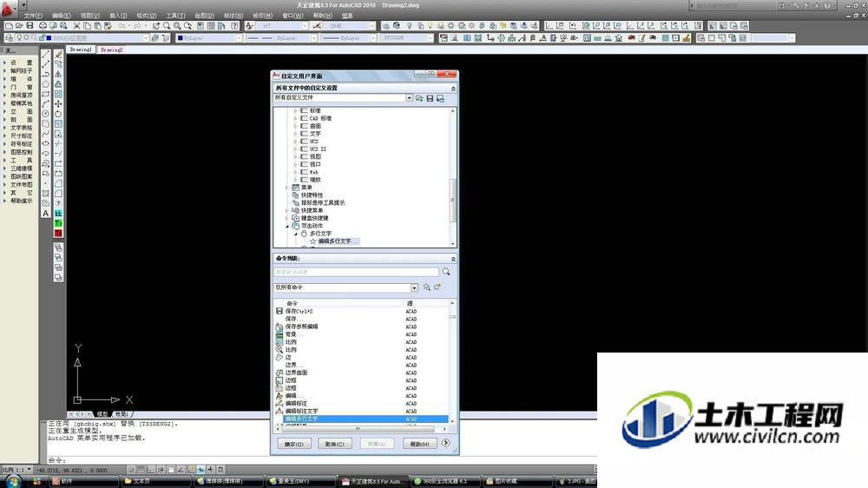Open the 图层控制 sidebar menu
Viewport: 868px width, 488px height.
[21, 152]
